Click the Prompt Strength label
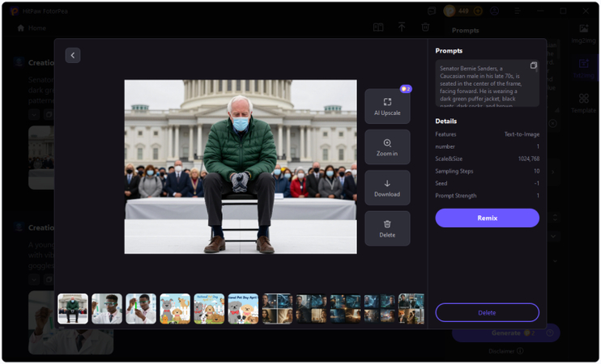The image size is (601, 364). point(456,196)
